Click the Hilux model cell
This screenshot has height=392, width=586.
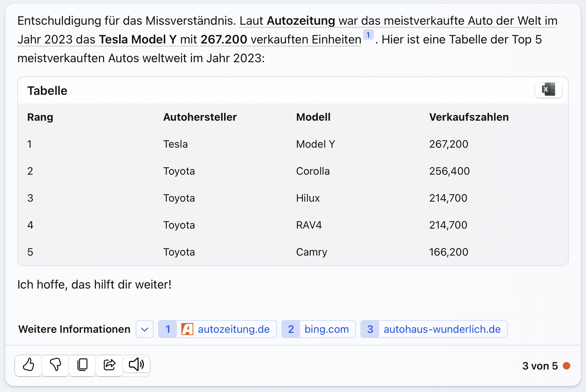click(308, 198)
